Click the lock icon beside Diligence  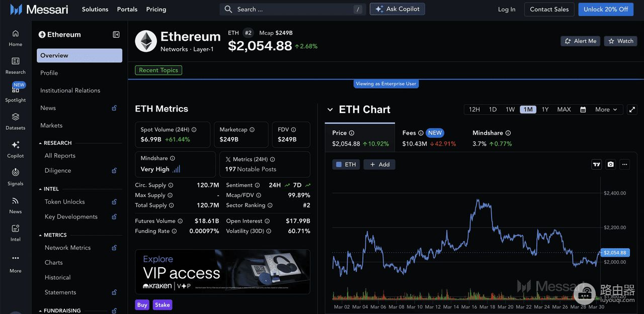[114, 171]
